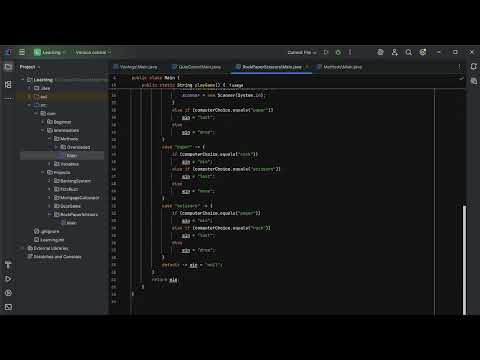The image size is (480, 360).
Task: Switch to the Varargs Main.java tab
Action: click(x=135, y=67)
